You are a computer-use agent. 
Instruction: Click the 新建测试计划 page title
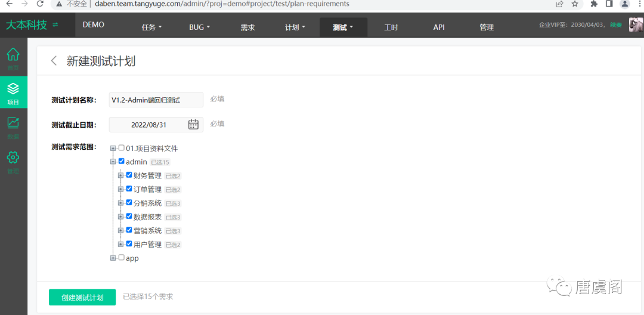[101, 61]
